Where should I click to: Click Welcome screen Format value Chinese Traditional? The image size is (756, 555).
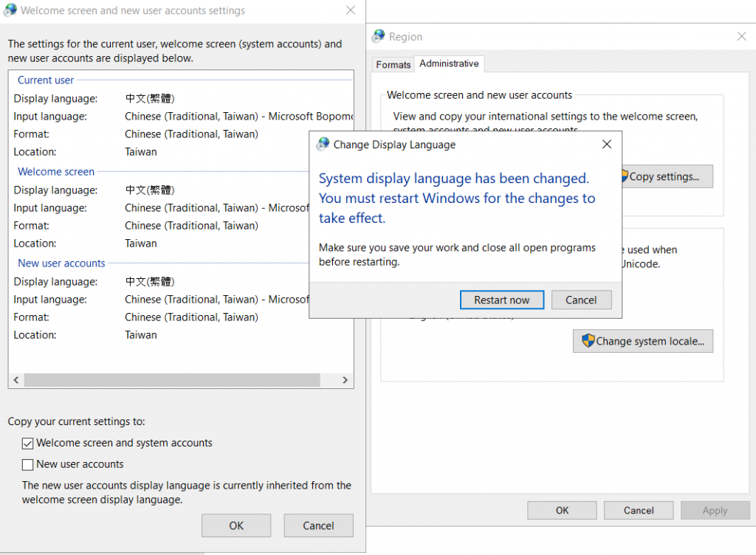pos(191,226)
